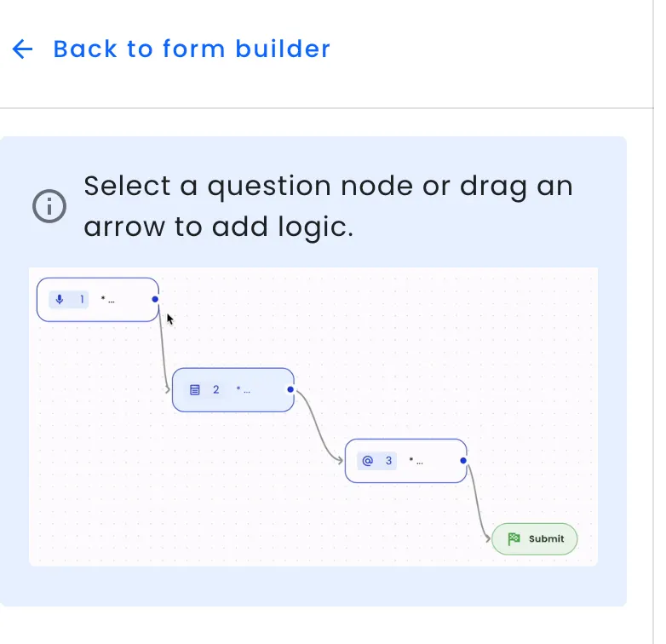Click the arrowhead entering node 3
The height and width of the screenshot is (644, 666).
pos(341,461)
